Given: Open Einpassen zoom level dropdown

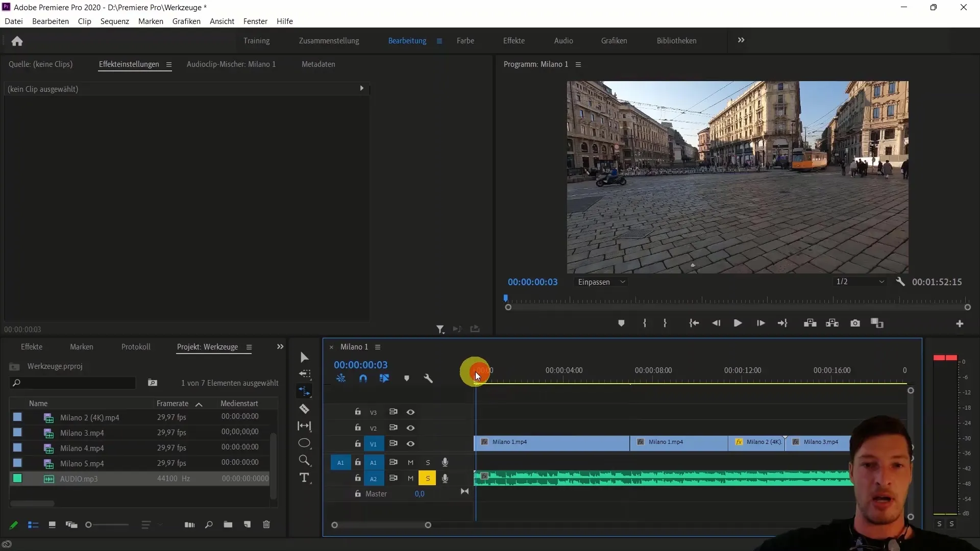Looking at the screenshot, I should (x=601, y=282).
